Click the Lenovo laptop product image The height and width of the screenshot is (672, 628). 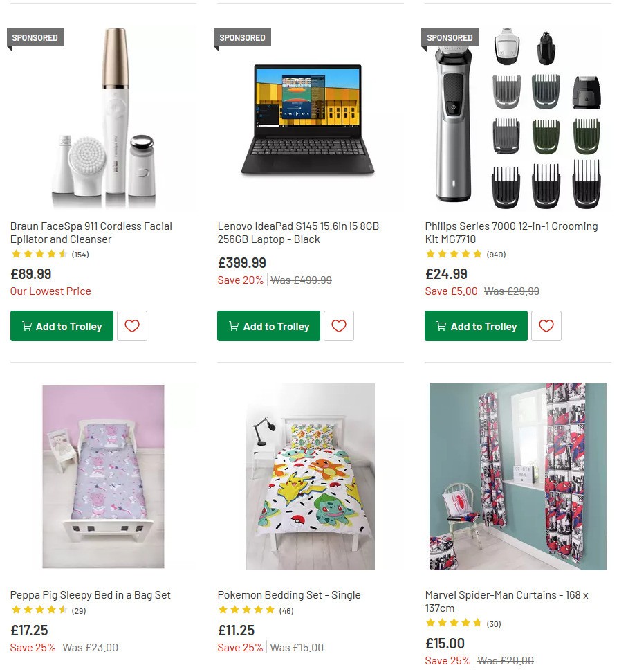click(310, 118)
